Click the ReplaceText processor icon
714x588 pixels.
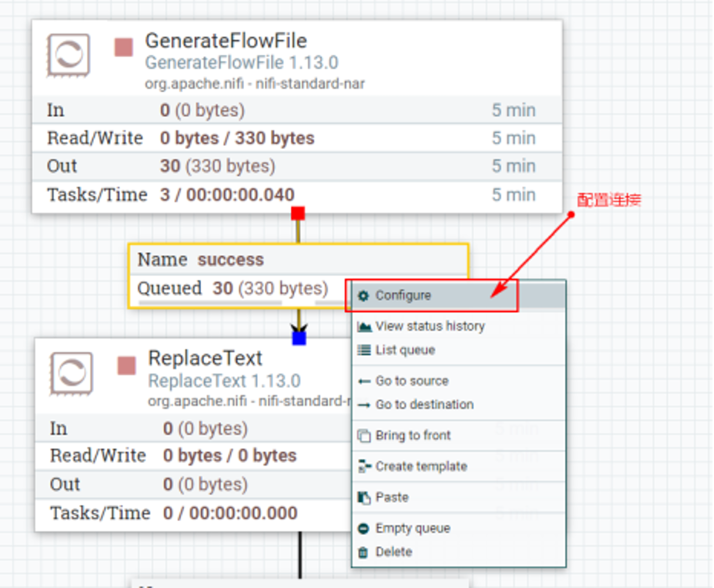coord(71,374)
